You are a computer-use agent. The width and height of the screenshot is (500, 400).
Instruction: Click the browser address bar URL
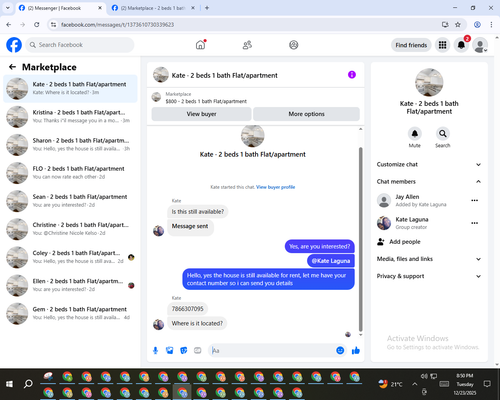pos(117,25)
